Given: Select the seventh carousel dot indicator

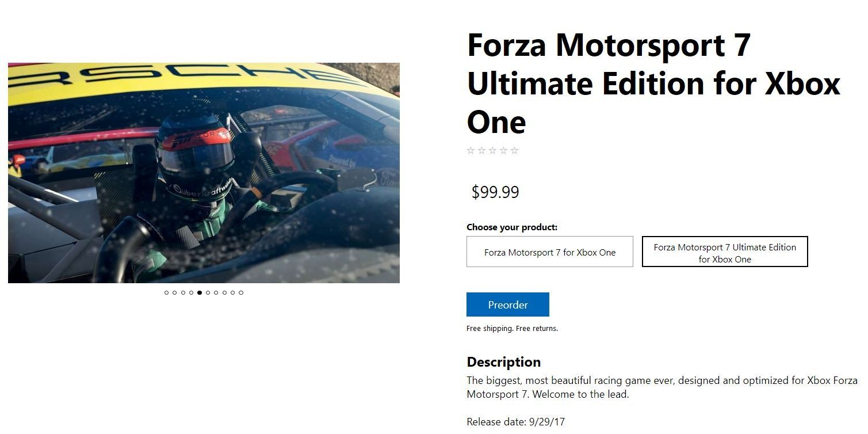Looking at the screenshot, I should (216, 292).
